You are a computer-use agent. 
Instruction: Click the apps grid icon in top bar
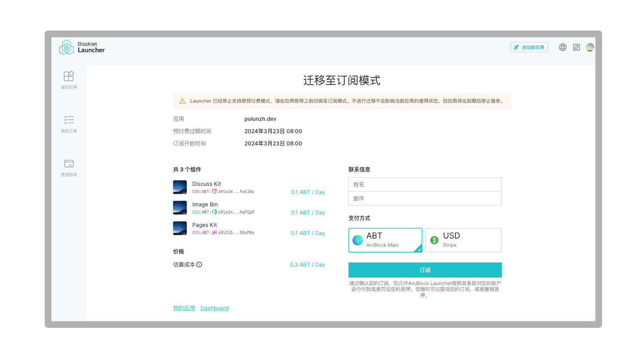pyautogui.click(x=576, y=47)
